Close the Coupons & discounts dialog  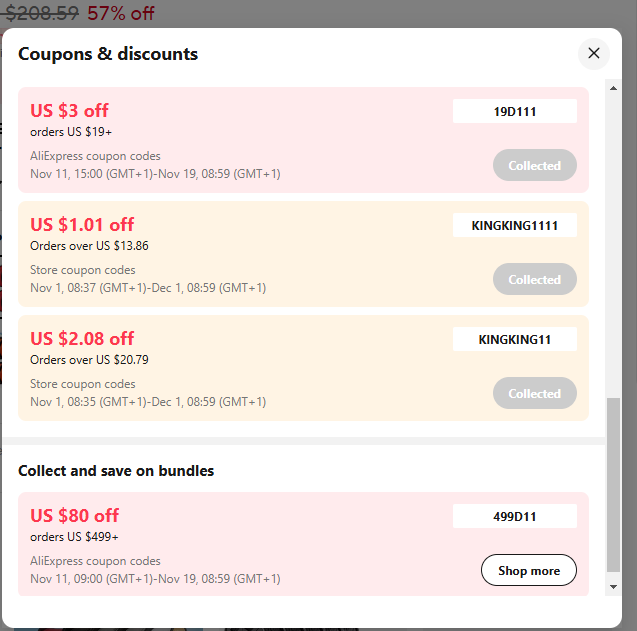coord(594,54)
